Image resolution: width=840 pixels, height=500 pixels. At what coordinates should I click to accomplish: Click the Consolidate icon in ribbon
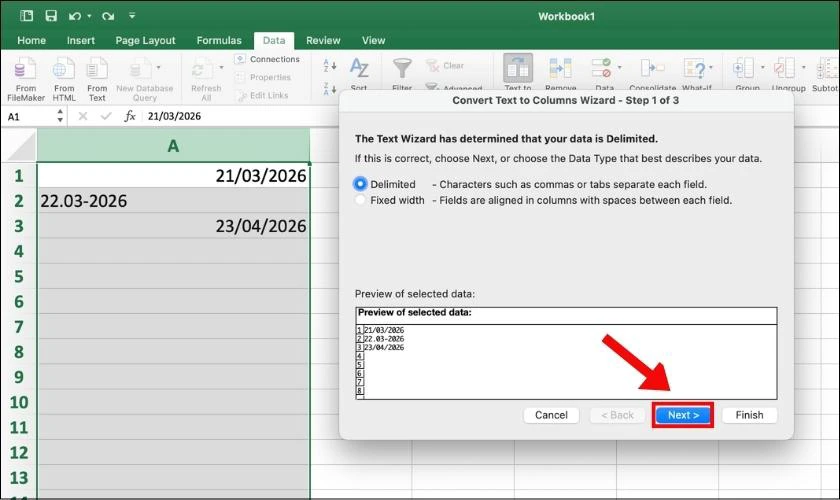point(652,70)
